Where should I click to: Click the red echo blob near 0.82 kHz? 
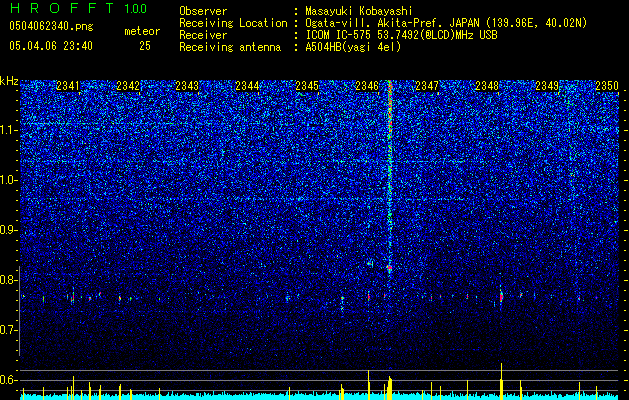coord(389,267)
